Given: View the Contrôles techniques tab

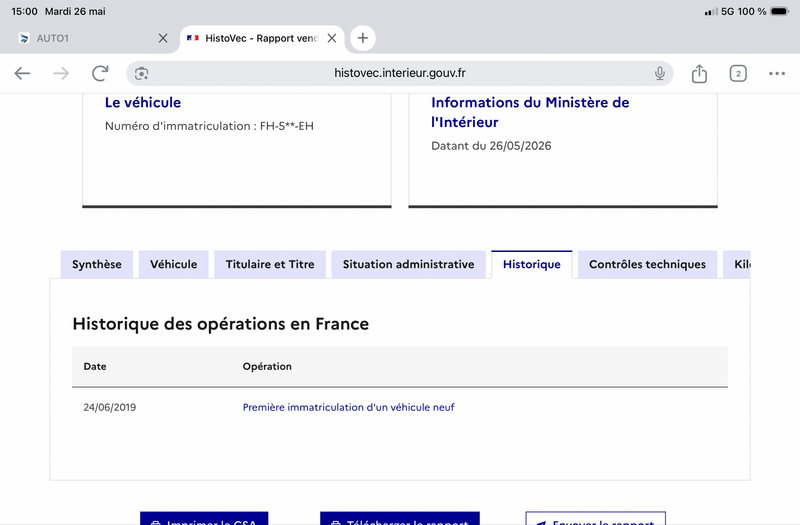Looking at the screenshot, I should coord(647,264).
